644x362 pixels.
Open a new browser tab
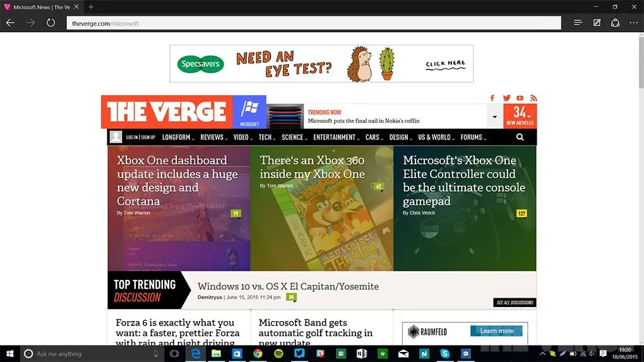(x=91, y=7)
